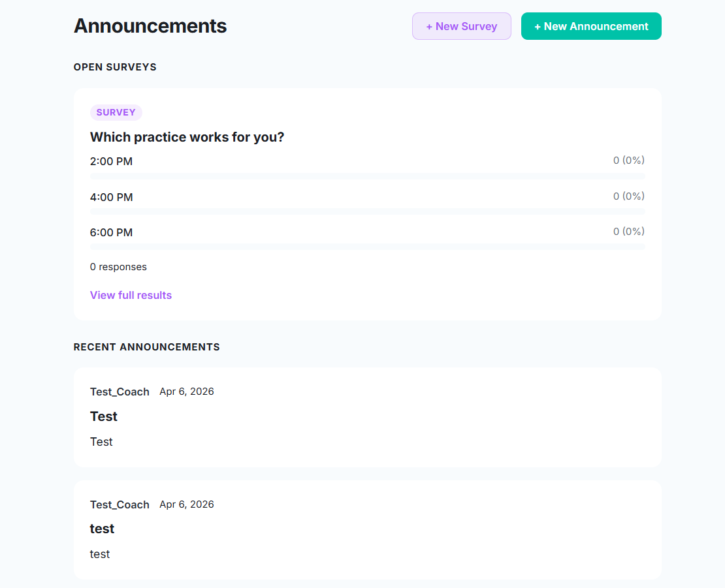Viewport: 725px width, 588px height.
Task: Select the OPEN SURVEYS section header
Action: coord(115,67)
